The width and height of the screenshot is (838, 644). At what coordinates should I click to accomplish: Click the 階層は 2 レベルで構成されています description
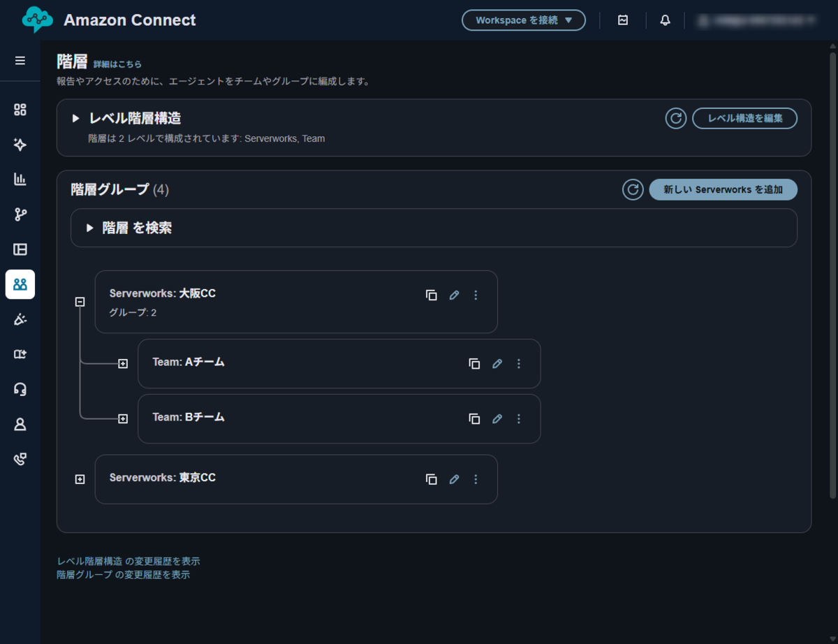tap(207, 138)
